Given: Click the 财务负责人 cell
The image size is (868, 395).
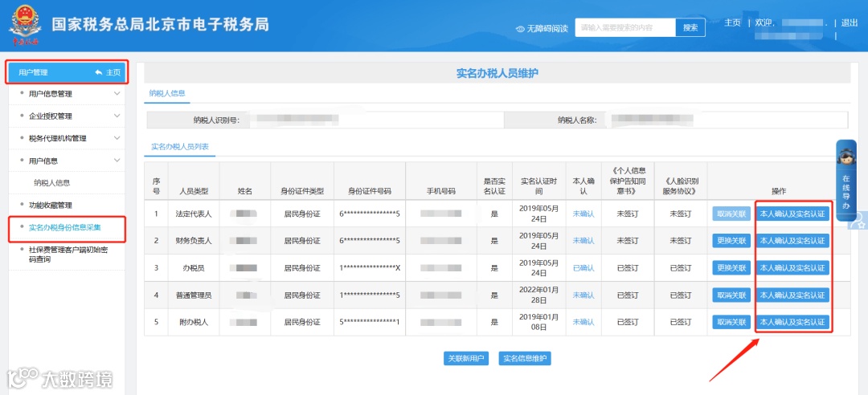Looking at the screenshot, I should pos(194,241).
